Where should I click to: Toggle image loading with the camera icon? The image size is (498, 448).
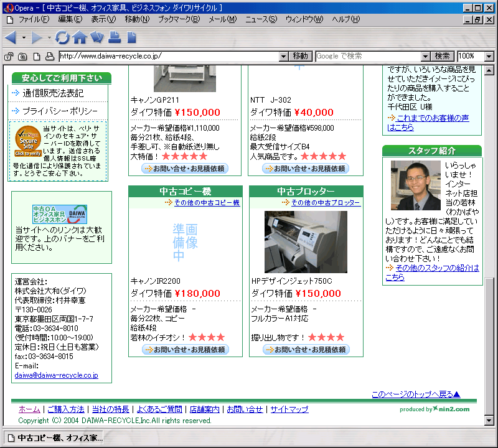click(x=22, y=57)
